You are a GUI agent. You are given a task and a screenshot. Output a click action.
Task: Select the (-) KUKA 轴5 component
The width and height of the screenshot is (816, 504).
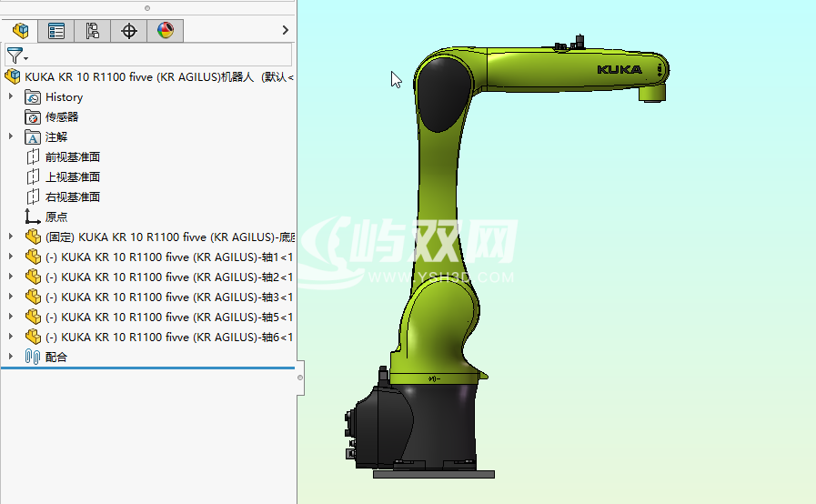(x=169, y=318)
